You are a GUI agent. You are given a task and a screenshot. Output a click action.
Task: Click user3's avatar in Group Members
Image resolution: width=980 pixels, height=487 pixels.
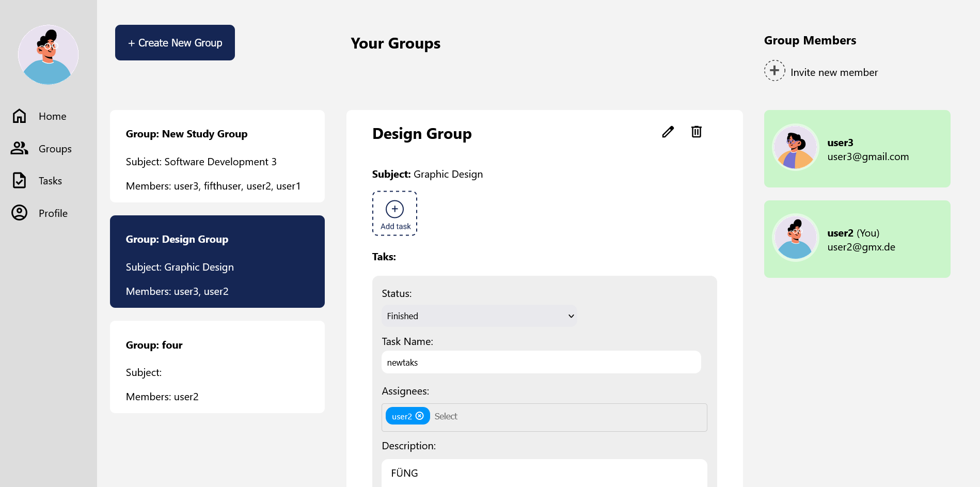click(795, 148)
